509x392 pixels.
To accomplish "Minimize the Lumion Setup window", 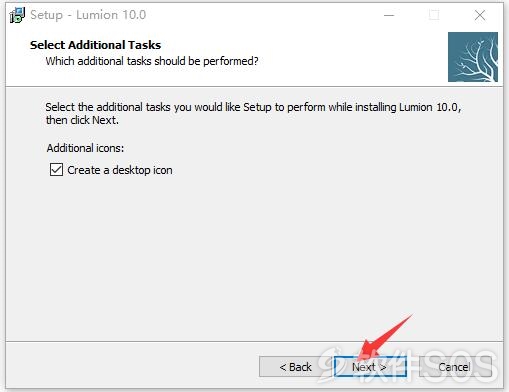I will (389, 15).
